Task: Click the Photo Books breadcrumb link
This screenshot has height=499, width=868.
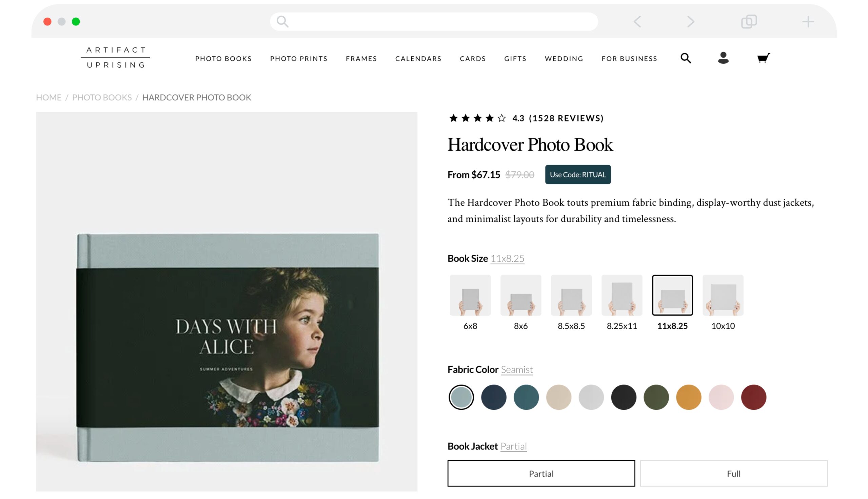Action: click(x=102, y=97)
